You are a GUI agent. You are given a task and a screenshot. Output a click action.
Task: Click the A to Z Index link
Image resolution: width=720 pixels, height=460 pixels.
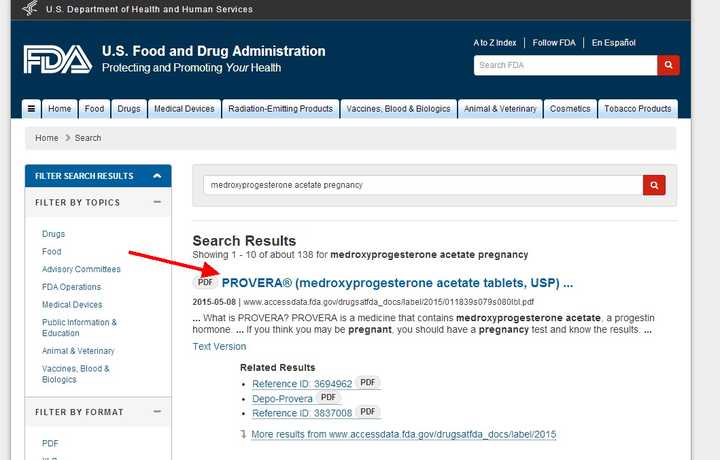coord(495,43)
